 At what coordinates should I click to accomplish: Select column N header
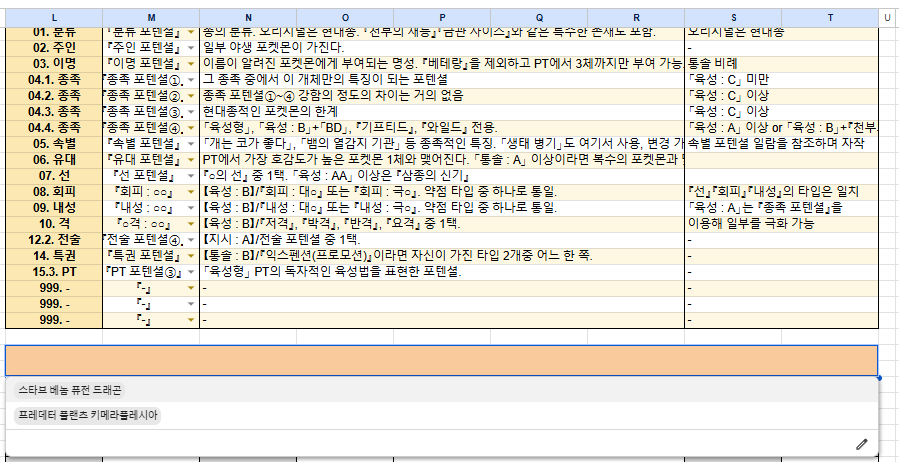(x=248, y=18)
